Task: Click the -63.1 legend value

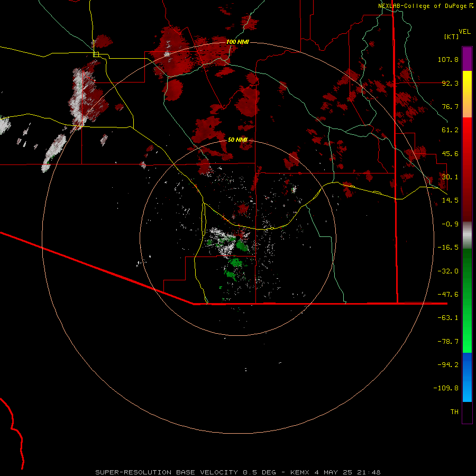Action: [448, 318]
